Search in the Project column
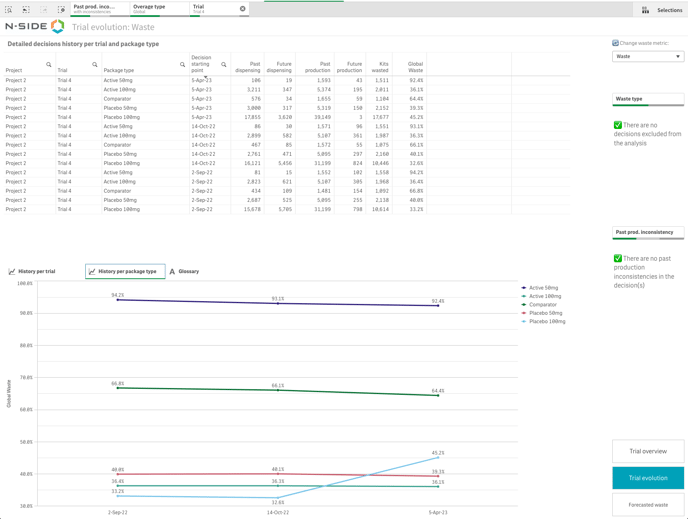 [48, 65]
